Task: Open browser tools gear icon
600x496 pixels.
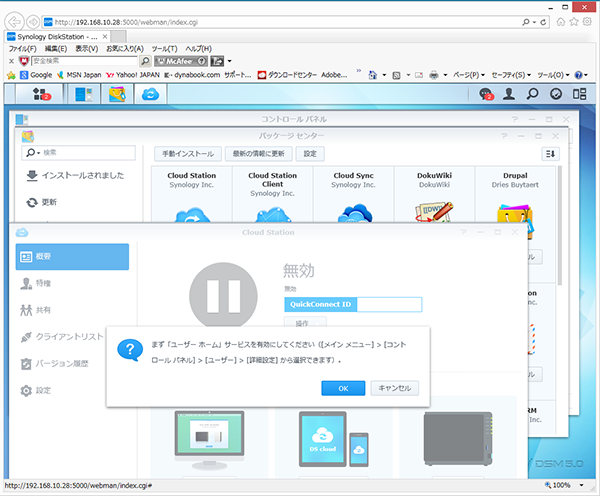Action: point(587,22)
